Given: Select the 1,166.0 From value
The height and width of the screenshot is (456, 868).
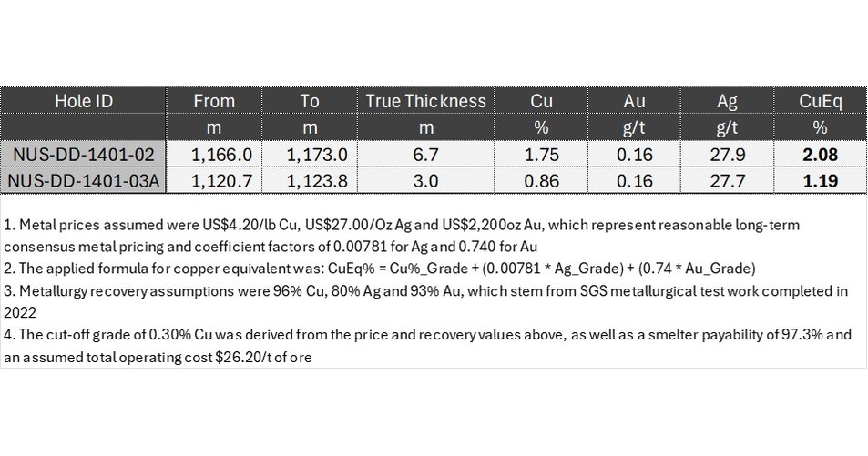Looking at the screenshot, I should [214, 156].
